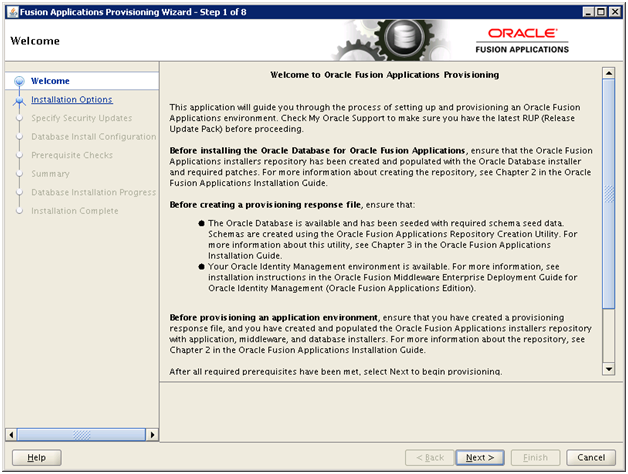
Task: Click the Cancel button
Action: [591, 457]
